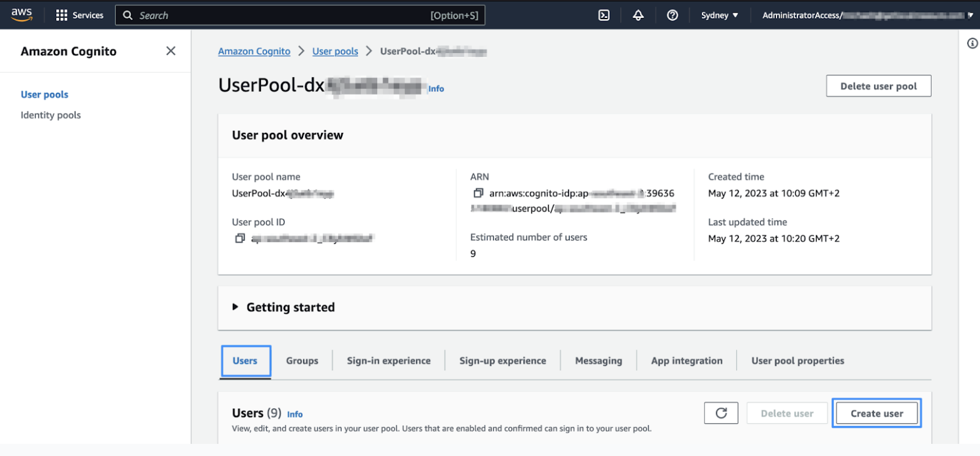This screenshot has width=980, height=456.
Task: Click the User pool overview heading
Action: click(x=288, y=135)
